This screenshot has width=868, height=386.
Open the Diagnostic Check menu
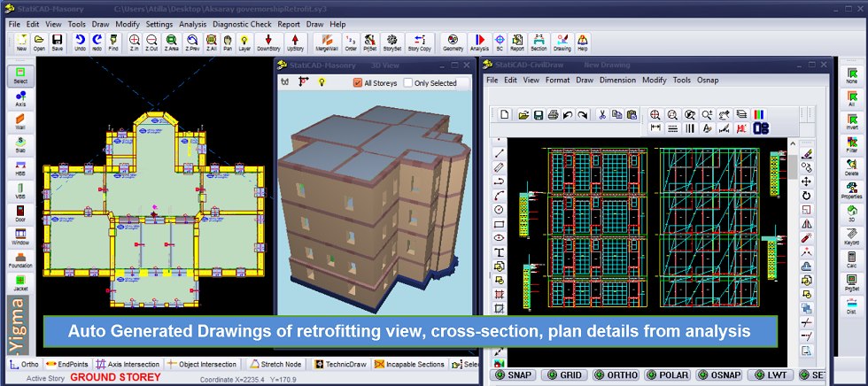[x=243, y=24]
